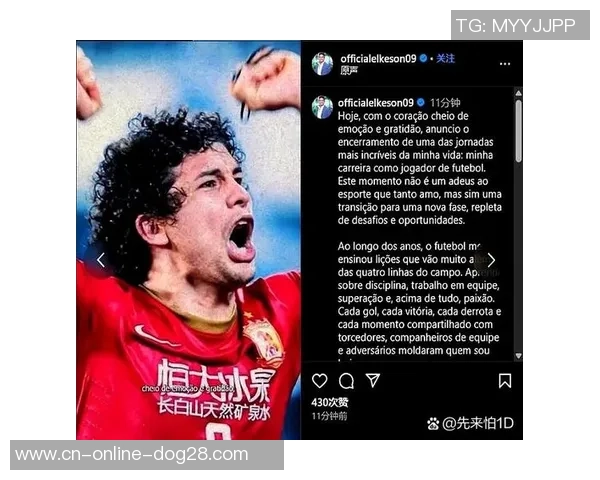Image resolution: width=600 pixels, height=480 pixels.
Task: Click the 关注 follow button
Action: 445,59
